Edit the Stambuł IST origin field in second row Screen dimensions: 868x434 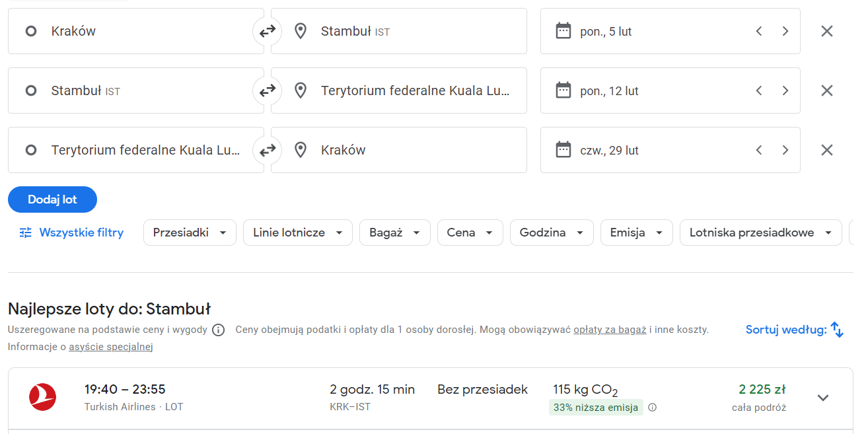(x=136, y=90)
